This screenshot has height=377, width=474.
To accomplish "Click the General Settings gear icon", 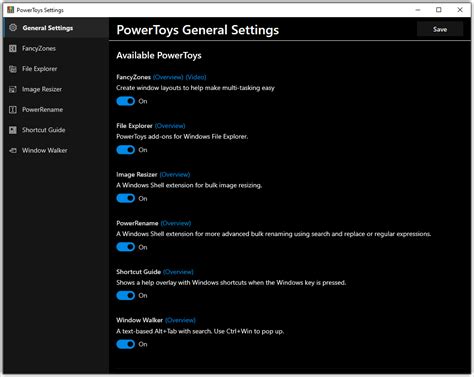I will pos(13,28).
